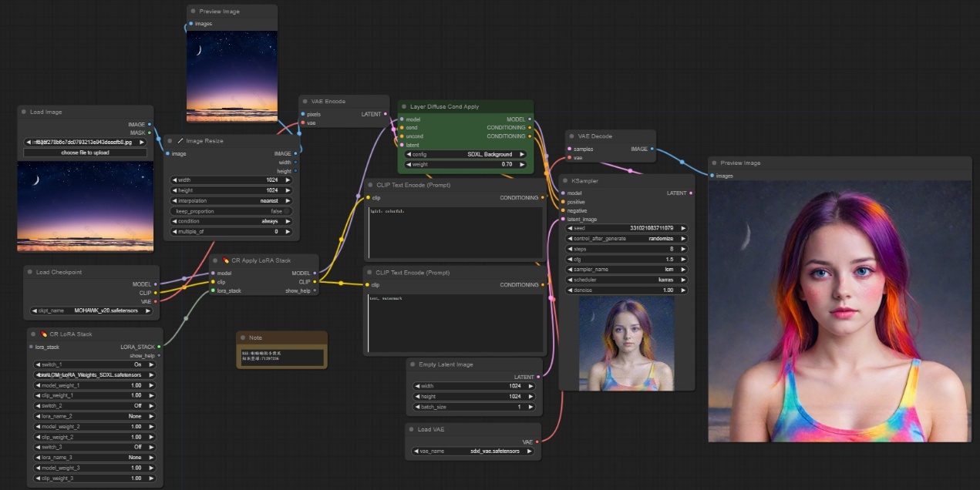Adjust the weight slider in Layer Diffuse node
The image size is (980, 490).
tap(466, 164)
